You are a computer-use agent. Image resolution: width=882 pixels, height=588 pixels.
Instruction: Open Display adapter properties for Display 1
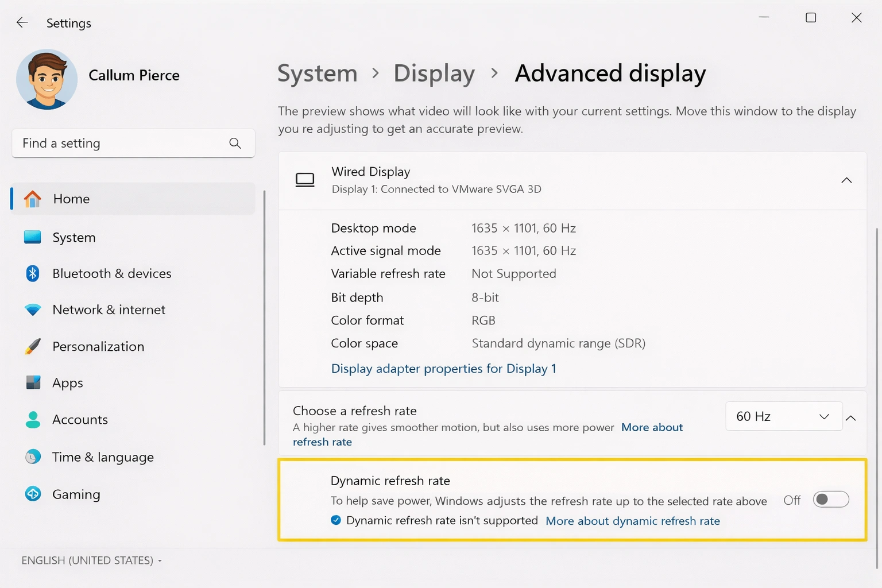443,368
